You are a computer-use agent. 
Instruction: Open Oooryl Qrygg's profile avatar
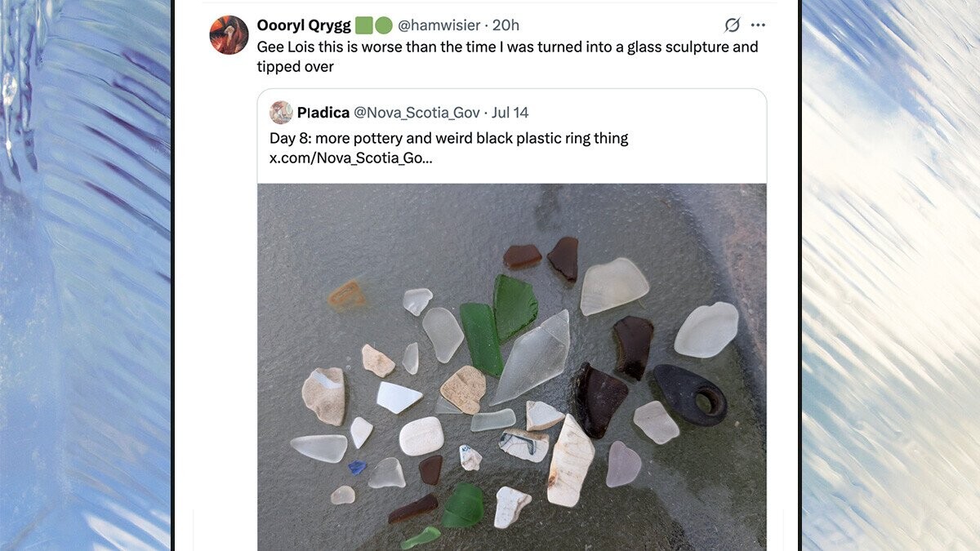tap(229, 35)
